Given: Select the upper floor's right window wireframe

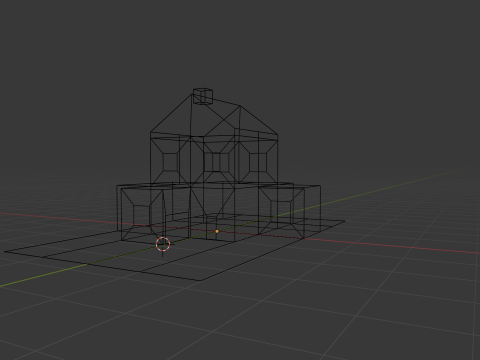Looking at the screenshot, I should 258,162.
